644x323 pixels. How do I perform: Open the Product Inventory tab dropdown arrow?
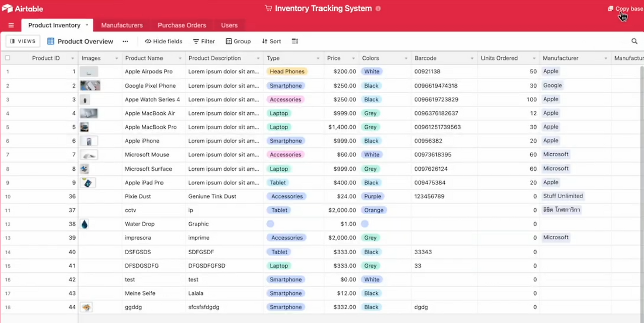87,25
